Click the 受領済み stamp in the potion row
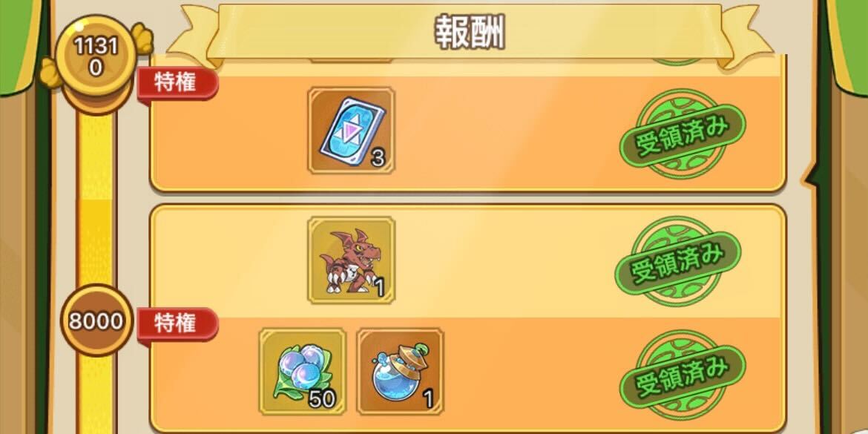 pyautogui.click(x=683, y=376)
